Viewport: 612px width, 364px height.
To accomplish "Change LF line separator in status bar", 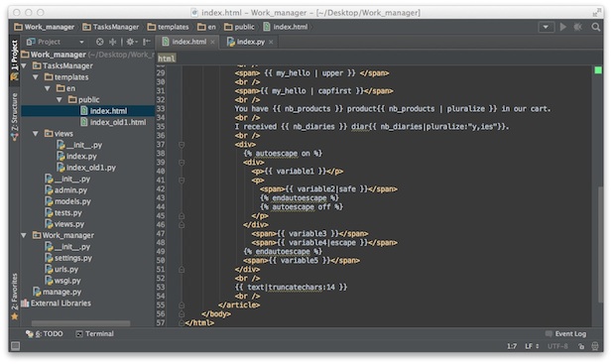I will point(532,346).
